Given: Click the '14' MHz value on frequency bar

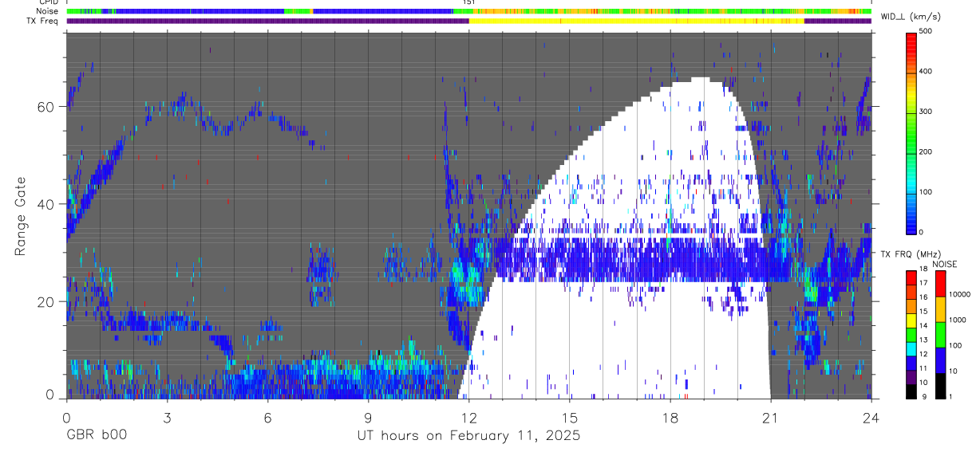Looking at the screenshot, I should 923,326.
